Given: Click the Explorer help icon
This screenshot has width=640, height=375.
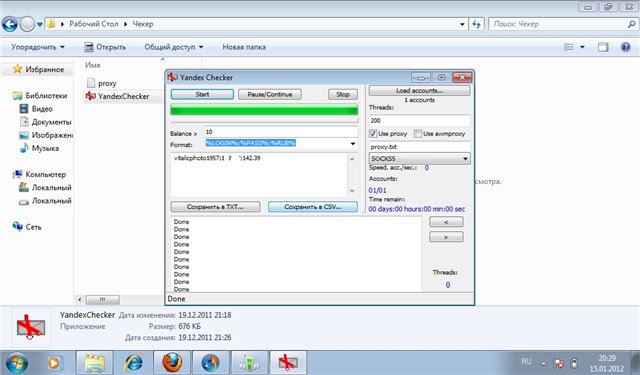Looking at the screenshot, I should [626, 47].
